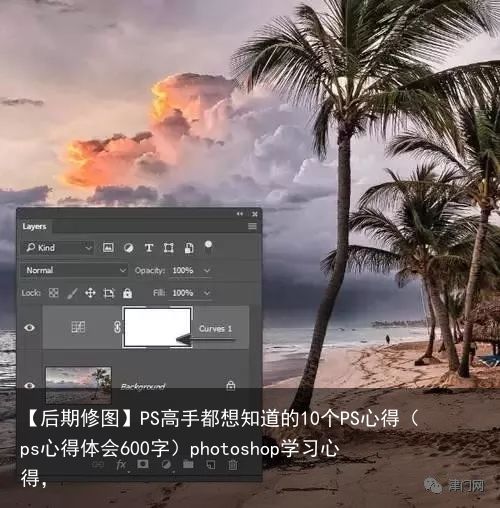The height and width of the screenshot is (508, 500).
Task: Click lock position move icon
Action: tap(90, 293)
